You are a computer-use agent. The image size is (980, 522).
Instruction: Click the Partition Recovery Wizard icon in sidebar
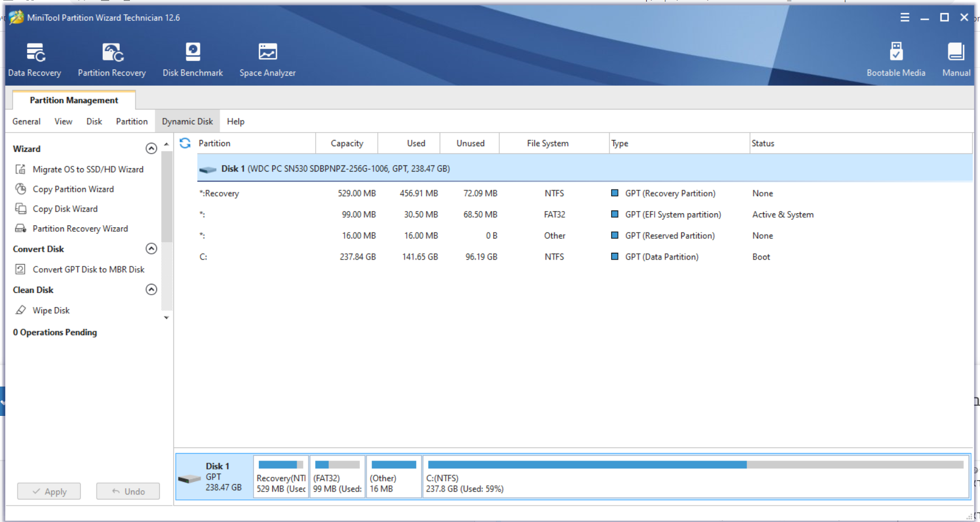[x=20, y=229]
